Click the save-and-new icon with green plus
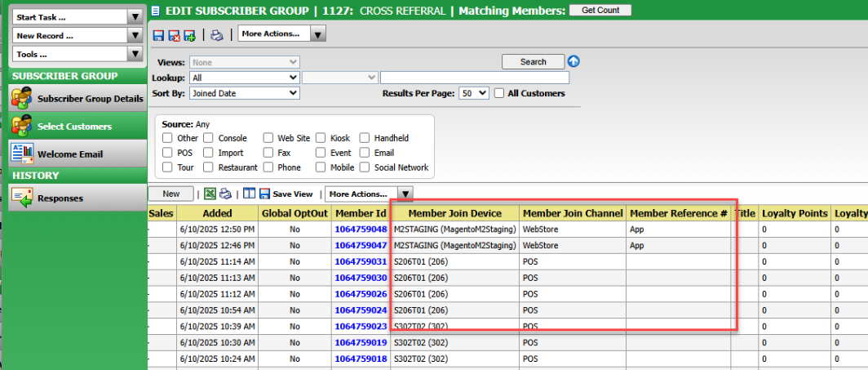 point(189,35)
